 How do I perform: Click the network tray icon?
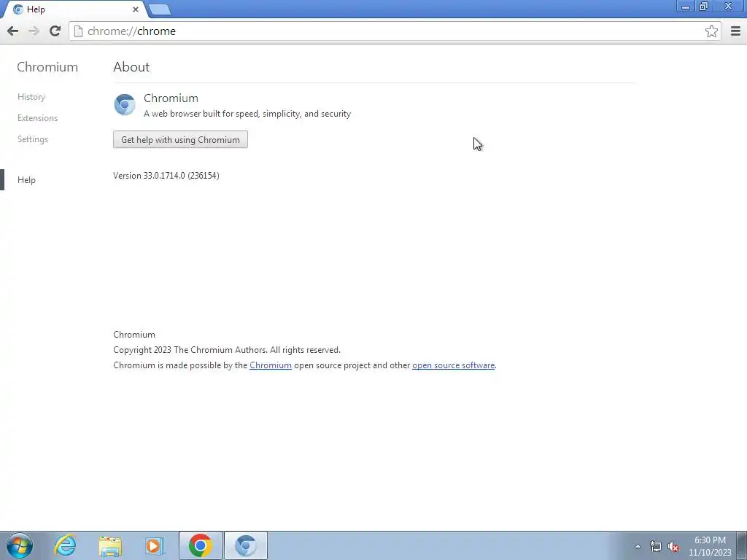[x=656, y=547]
